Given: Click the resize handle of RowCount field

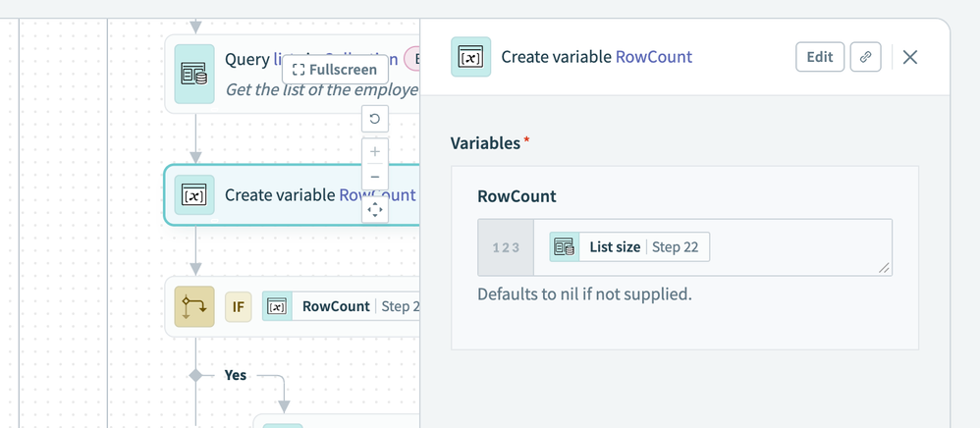Looking at the screenshot, I should [884, 268].
